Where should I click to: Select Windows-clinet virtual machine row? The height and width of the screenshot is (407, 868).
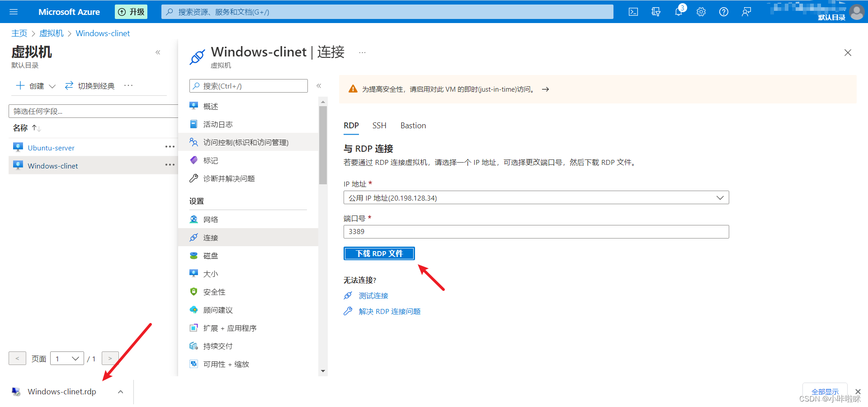point(93,165)
